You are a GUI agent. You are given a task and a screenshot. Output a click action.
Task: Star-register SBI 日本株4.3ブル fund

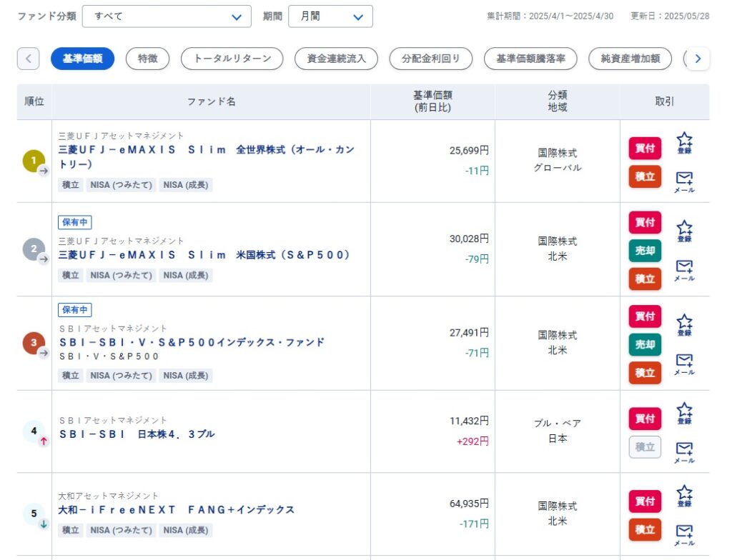[684, 413]
